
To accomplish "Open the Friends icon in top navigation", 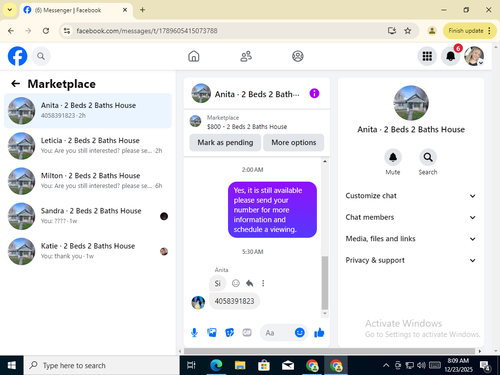I will pos(246,56).
